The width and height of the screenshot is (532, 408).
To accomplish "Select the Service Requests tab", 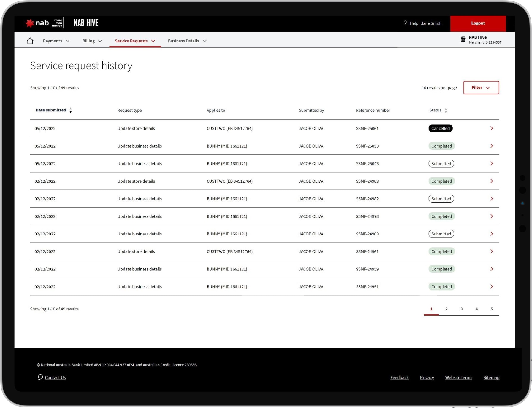I will (x=135, y=41).
